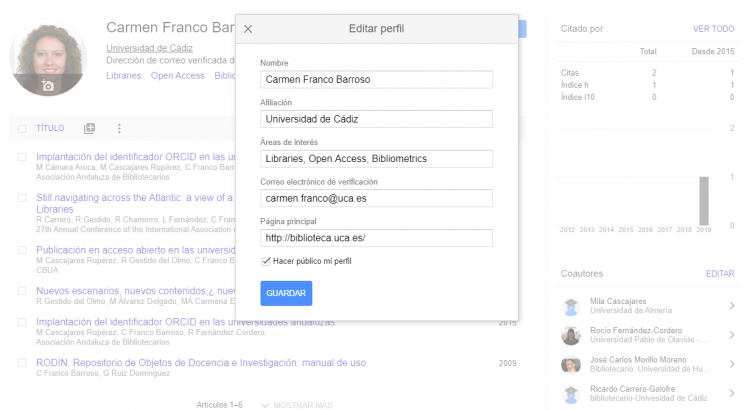
Task: Open Ricardo Carrero-Galofre coauthor name
Action: pos(632,388)
